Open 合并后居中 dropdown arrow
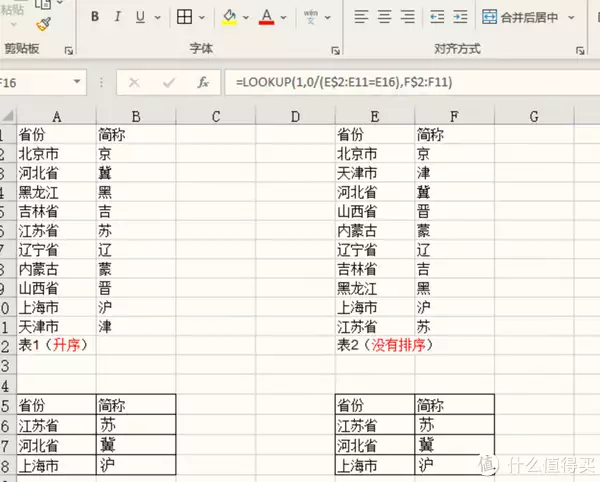The width and height of the screenshot is (600, 482). (571, 18)
